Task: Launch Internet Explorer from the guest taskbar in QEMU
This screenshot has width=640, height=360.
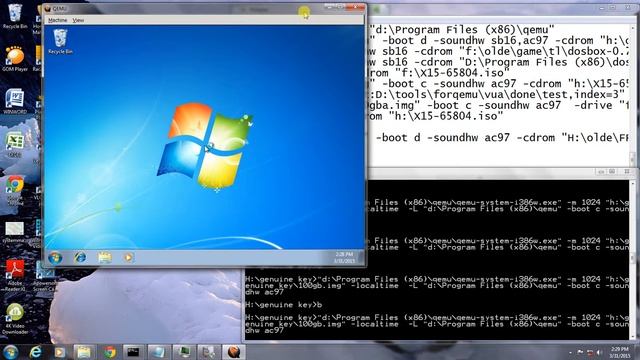Action: coord(80,258)
